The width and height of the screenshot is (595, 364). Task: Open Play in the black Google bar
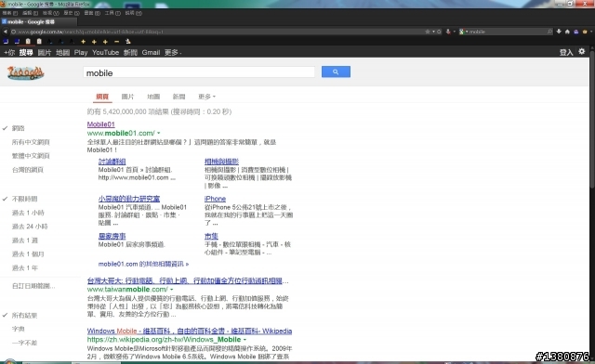tap(81, 52)
